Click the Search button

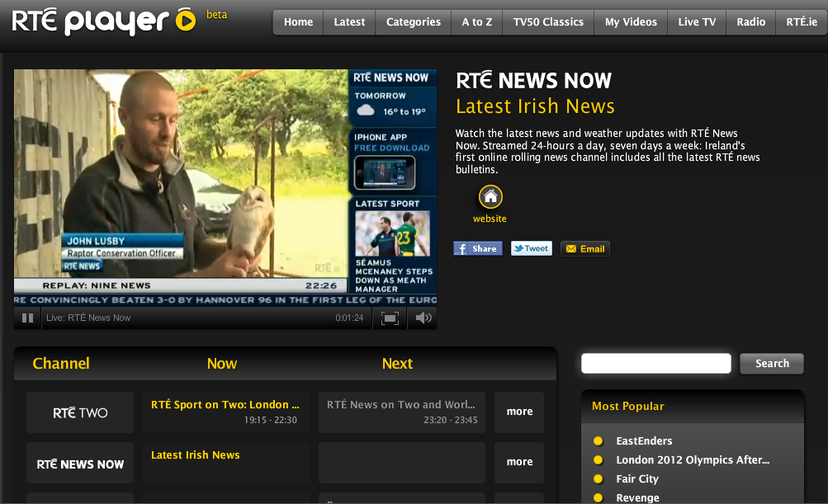click(x=772, y=363)
